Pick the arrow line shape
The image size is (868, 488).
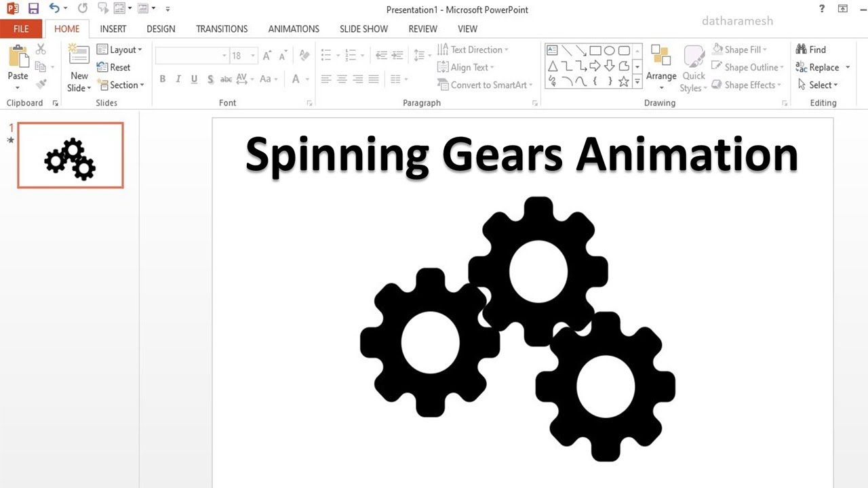(580, 50)
